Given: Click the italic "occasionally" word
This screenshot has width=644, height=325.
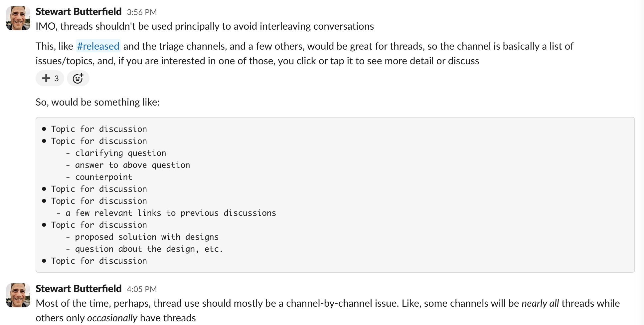Looking at the screenshot, I should coord(112,318).
